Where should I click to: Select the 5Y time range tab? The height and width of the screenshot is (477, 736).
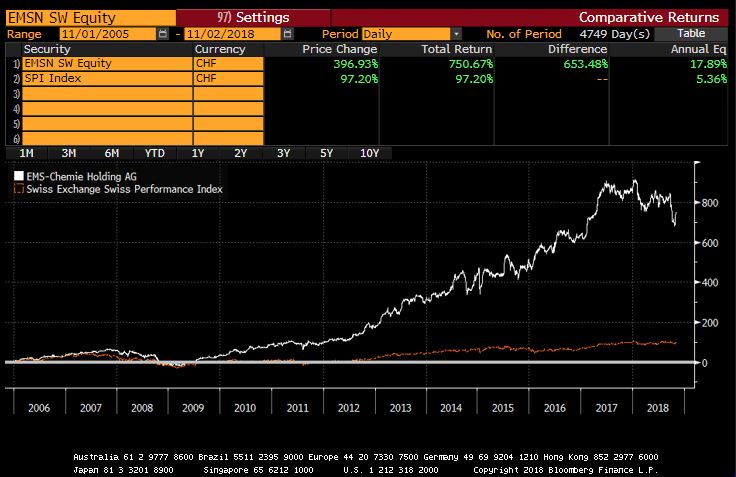point(326,153)
